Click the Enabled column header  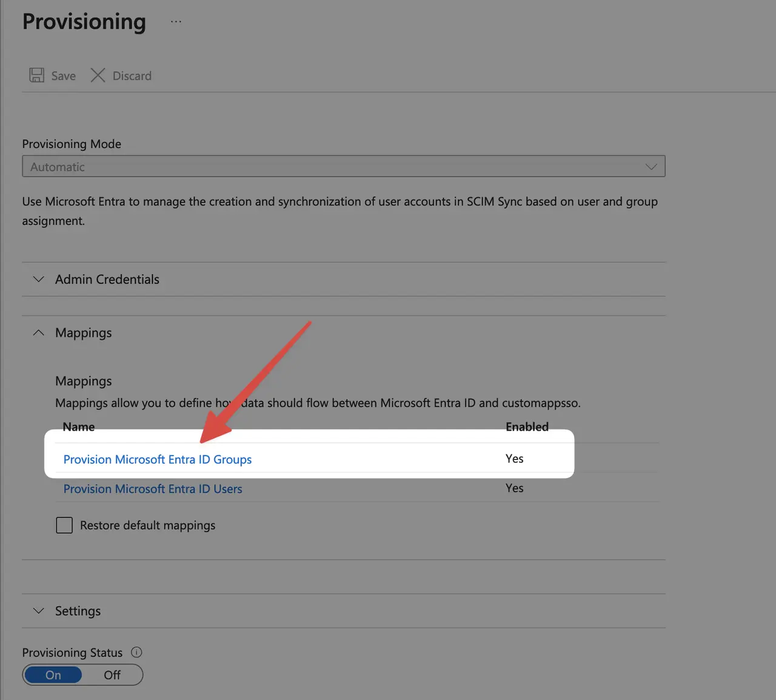click(527, 426)
